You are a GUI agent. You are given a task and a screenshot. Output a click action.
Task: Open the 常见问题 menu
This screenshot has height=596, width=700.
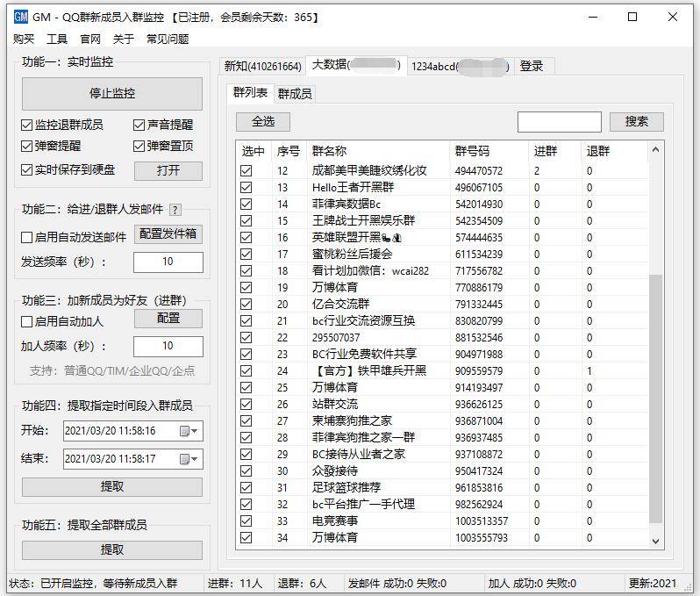167,39
